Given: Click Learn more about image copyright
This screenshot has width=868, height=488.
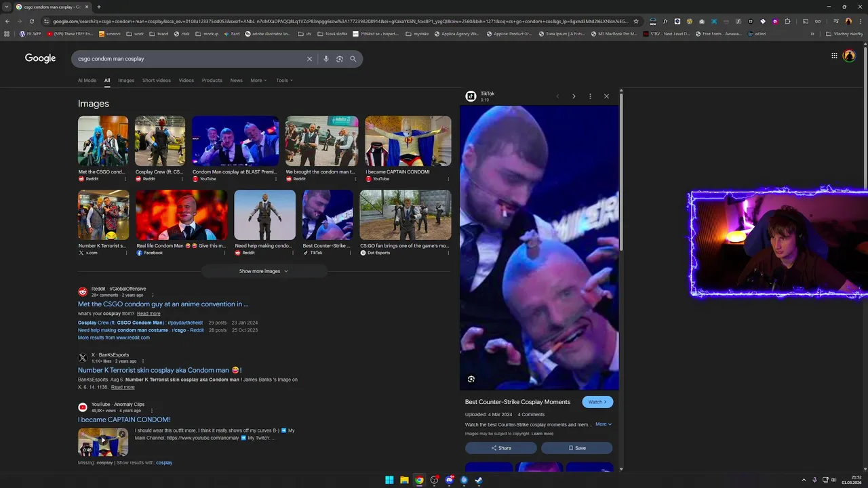Looking at the screenshot, I should coord(542,434).
